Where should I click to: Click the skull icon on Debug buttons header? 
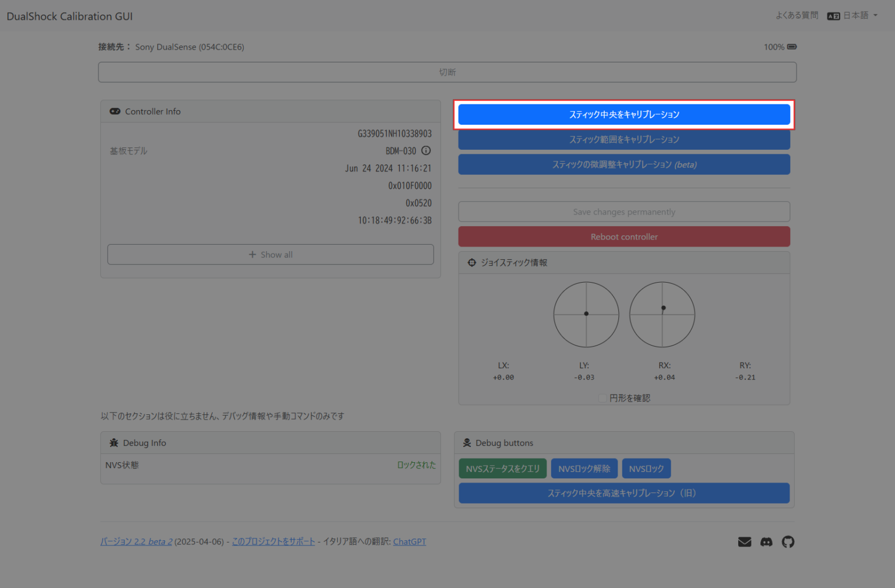point(467,442)
